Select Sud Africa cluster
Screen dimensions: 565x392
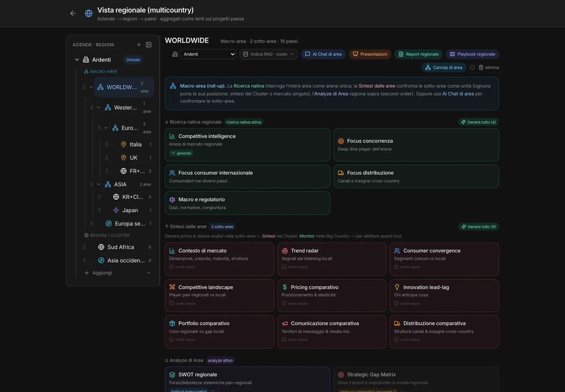coord(120,247)
